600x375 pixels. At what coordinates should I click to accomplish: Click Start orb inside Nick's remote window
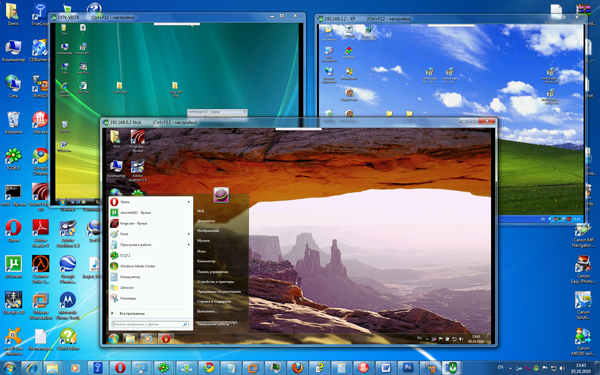tap(113, 338)
